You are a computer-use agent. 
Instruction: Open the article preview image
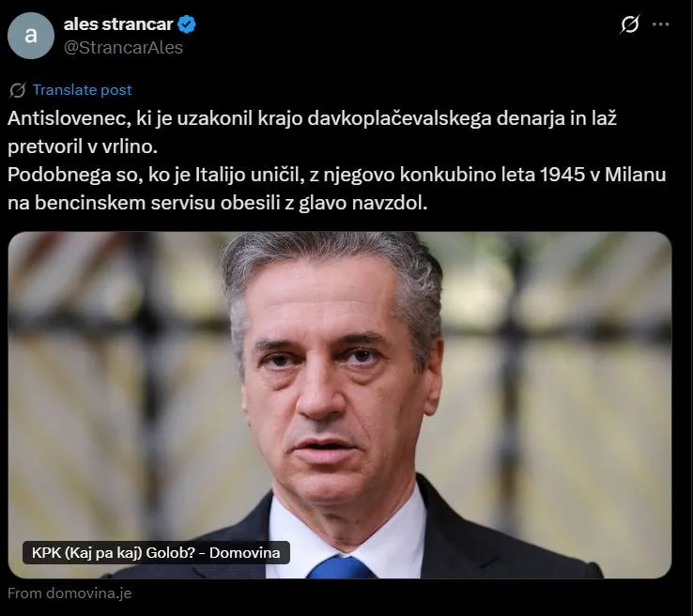coord(339,405)
